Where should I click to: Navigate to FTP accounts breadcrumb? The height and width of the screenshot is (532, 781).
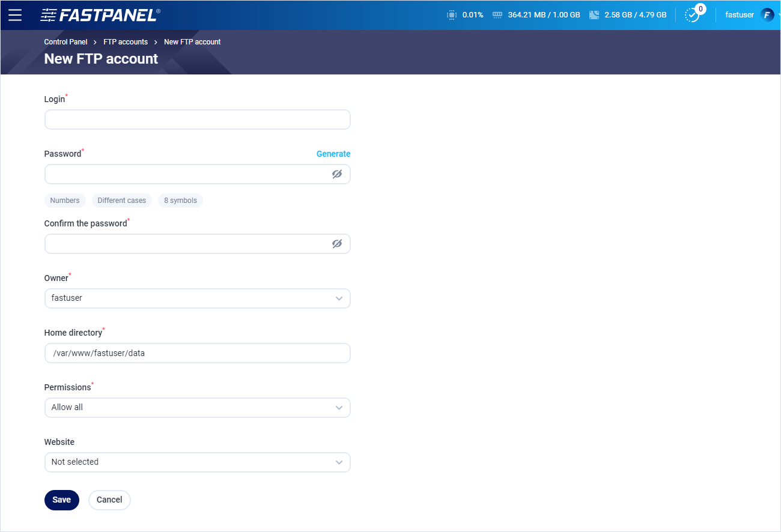[126, 42]
